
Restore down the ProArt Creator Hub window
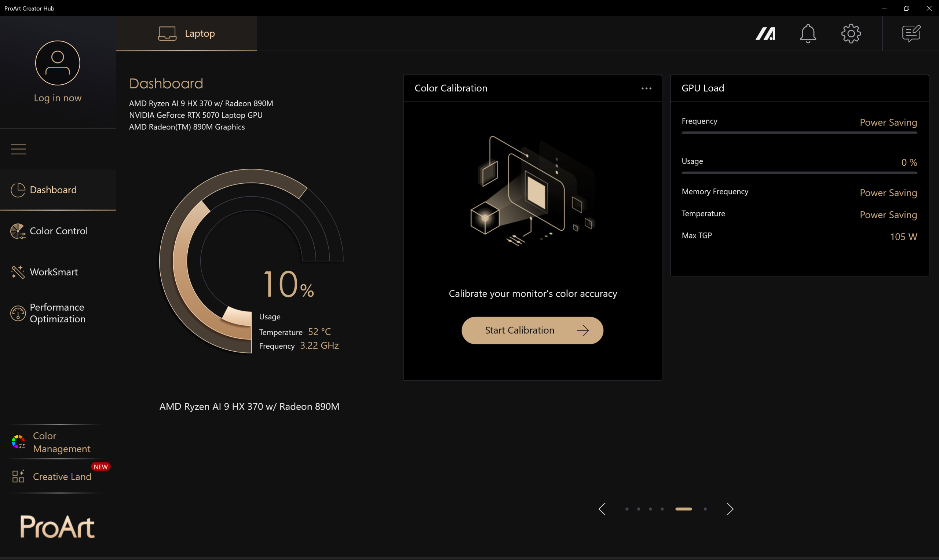[x=907, y=8]
